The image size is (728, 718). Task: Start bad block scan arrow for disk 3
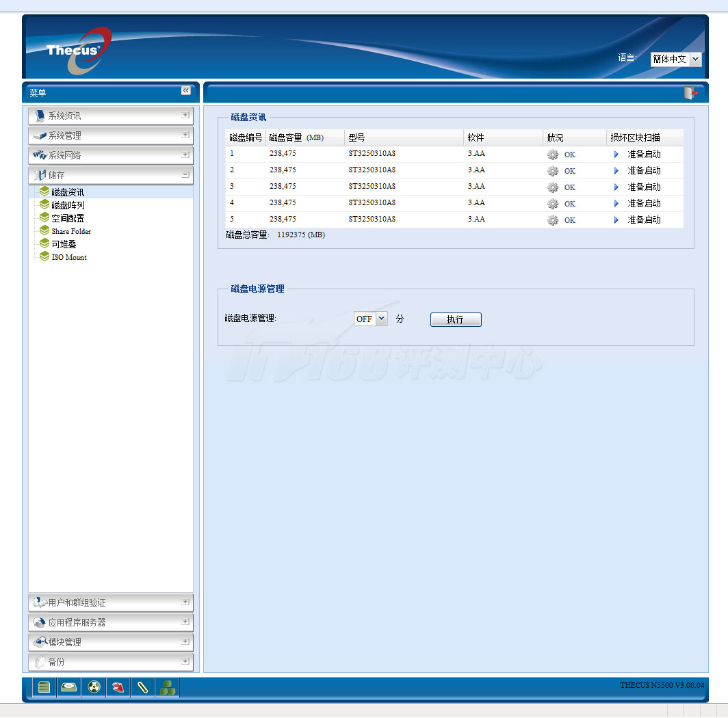[616, 187]
